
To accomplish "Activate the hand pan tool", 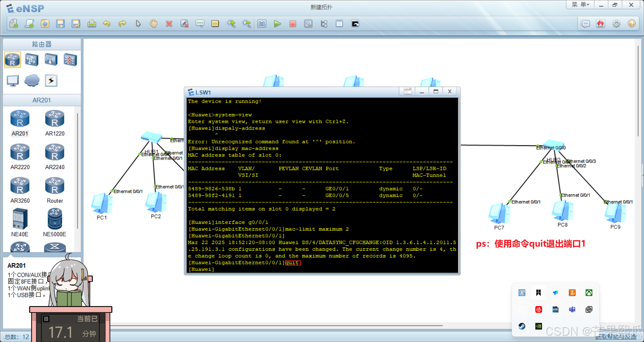I will pyautogui.click(x=154, y=23).
